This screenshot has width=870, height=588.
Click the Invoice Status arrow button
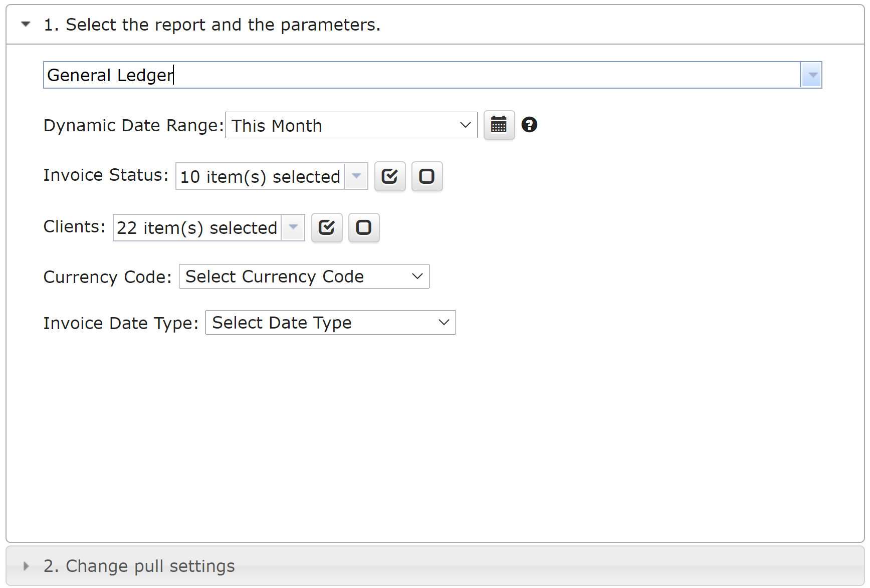(356, 176)
